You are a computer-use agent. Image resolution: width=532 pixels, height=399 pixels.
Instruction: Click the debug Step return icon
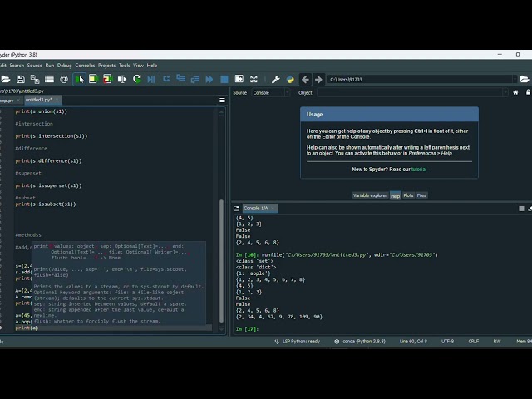point(195,80)
